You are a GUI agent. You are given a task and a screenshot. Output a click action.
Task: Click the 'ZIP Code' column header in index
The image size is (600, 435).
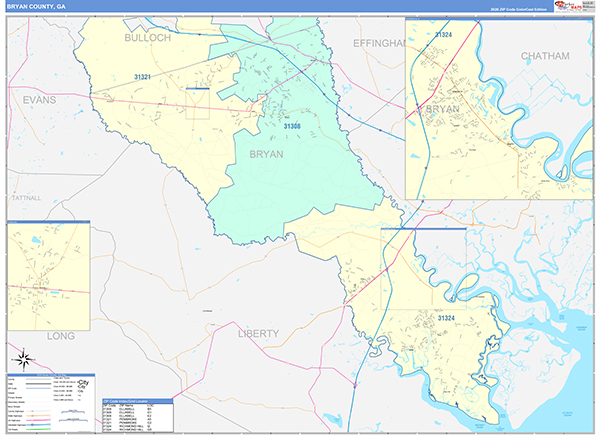pyautogui.click(x=109, y=406)
